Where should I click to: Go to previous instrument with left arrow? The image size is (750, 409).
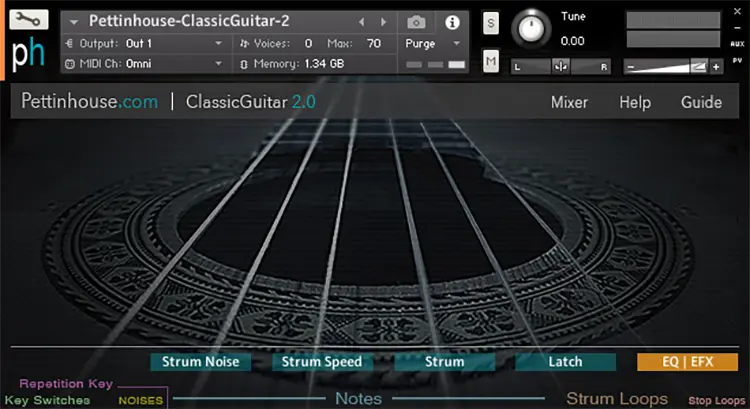[x=362, y=22]
